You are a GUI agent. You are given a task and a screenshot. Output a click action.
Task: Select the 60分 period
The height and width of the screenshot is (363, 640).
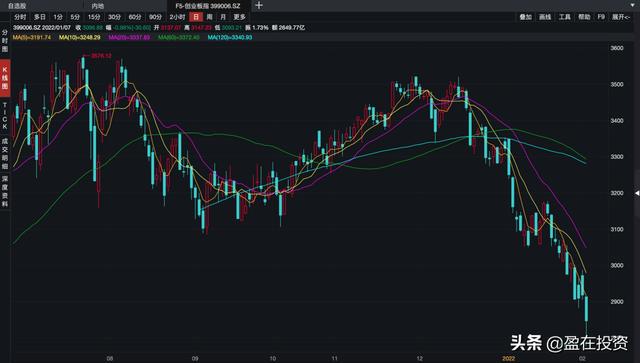click(x=135, y=17)
